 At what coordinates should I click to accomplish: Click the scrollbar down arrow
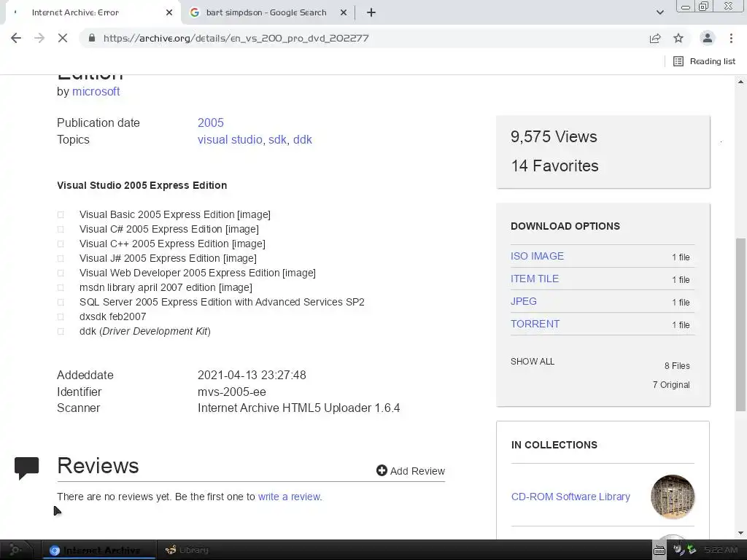[x=741, y=533]
